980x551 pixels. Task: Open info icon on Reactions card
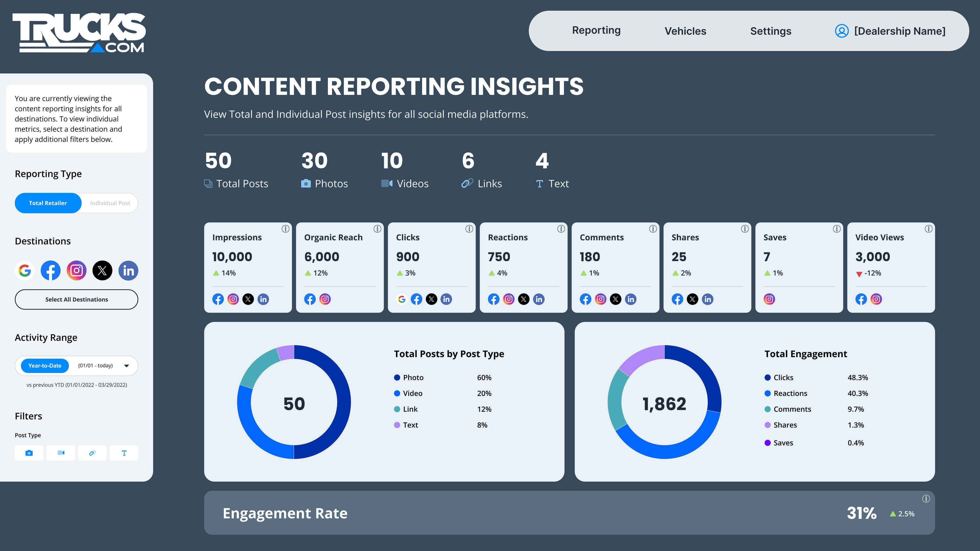561,229
